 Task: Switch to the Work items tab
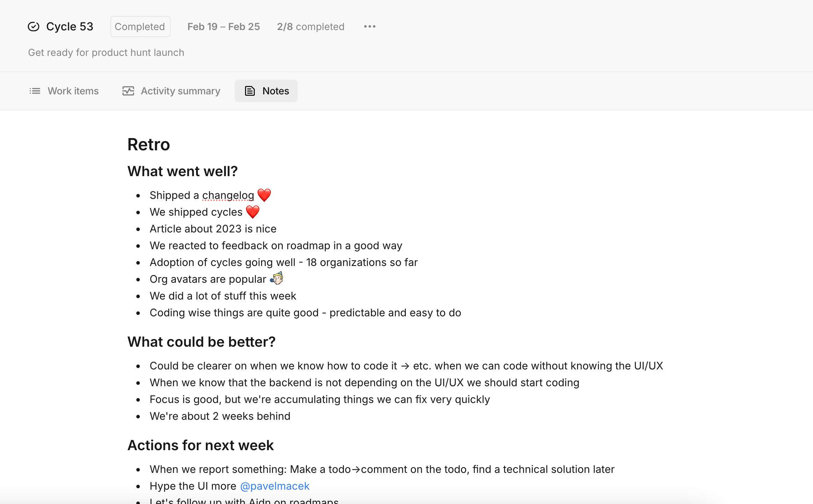click(64, 91)
